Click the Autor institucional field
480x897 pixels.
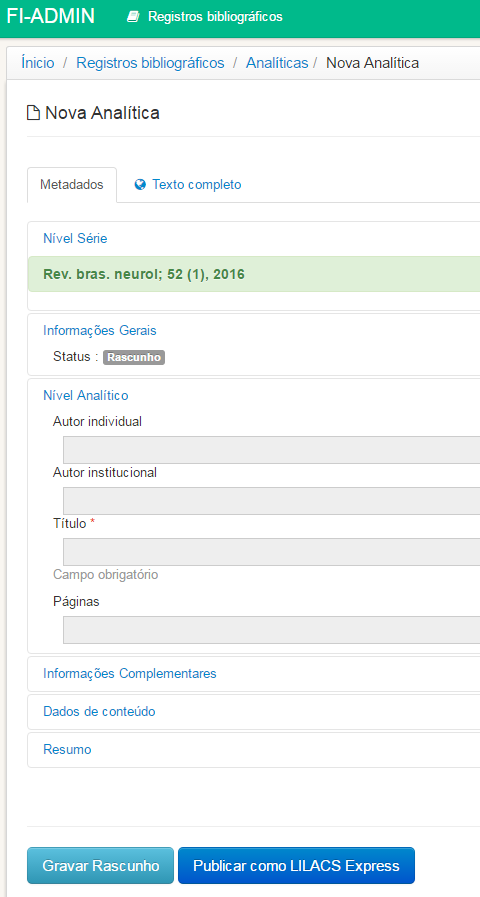(x=271, y=501)
